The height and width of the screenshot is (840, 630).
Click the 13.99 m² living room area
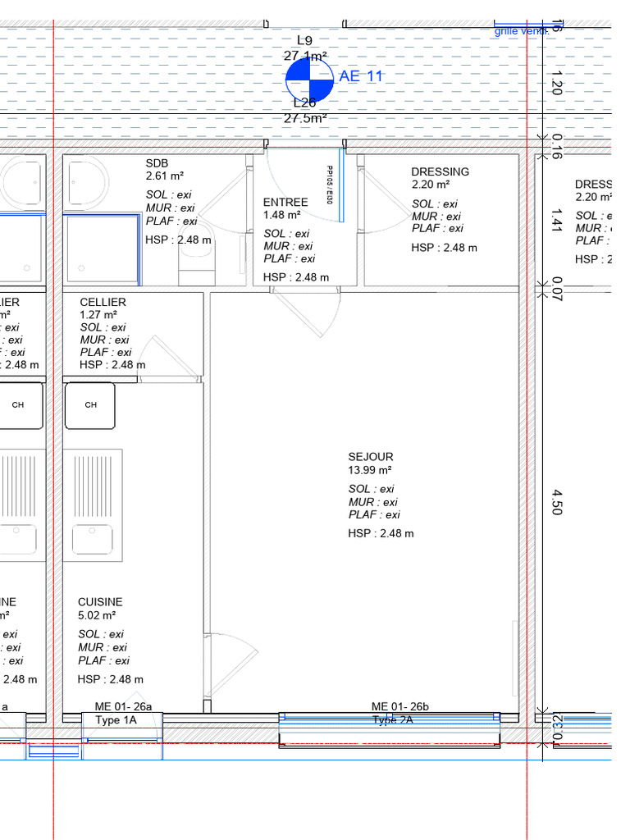point(370,470)
